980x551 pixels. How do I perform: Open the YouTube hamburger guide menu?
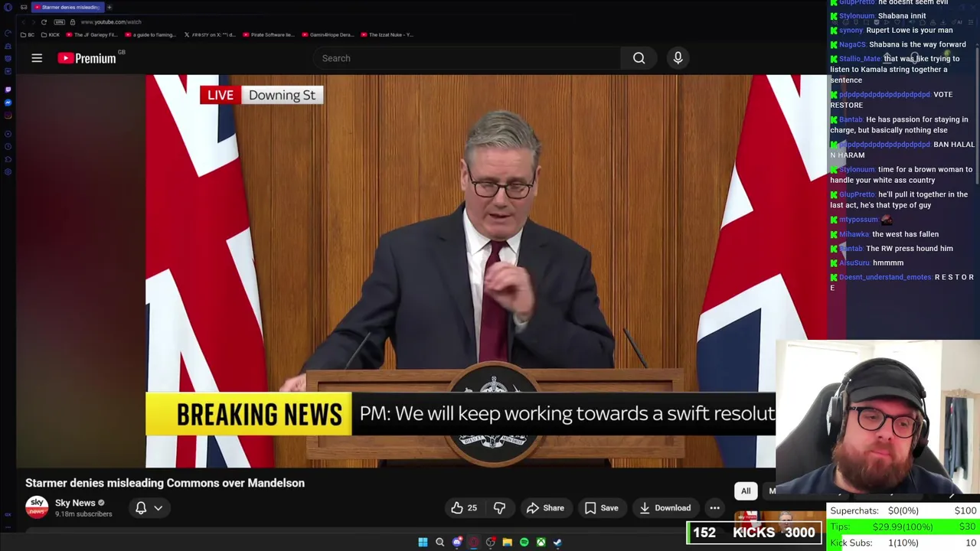point(37,58)
